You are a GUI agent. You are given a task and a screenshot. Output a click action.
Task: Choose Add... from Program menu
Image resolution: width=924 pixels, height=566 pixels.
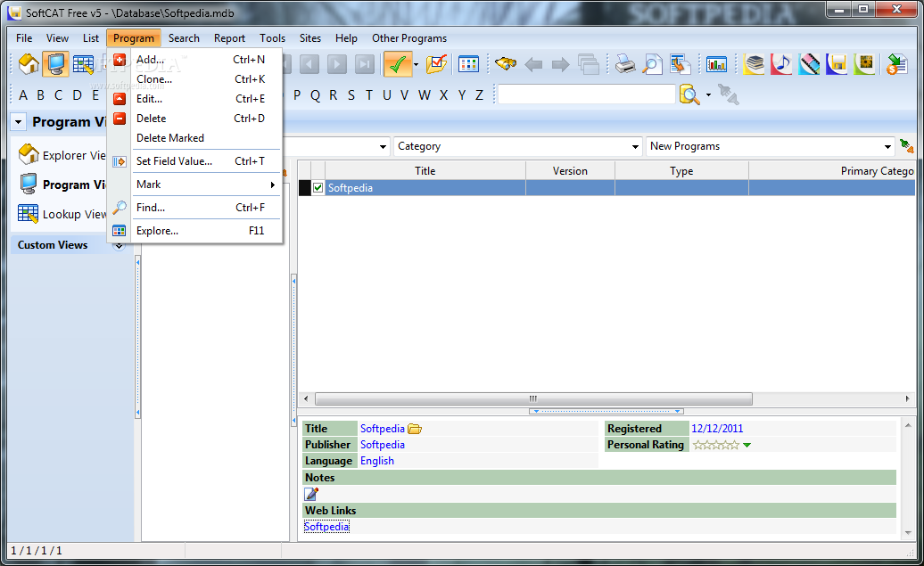(x=195, y=60)
